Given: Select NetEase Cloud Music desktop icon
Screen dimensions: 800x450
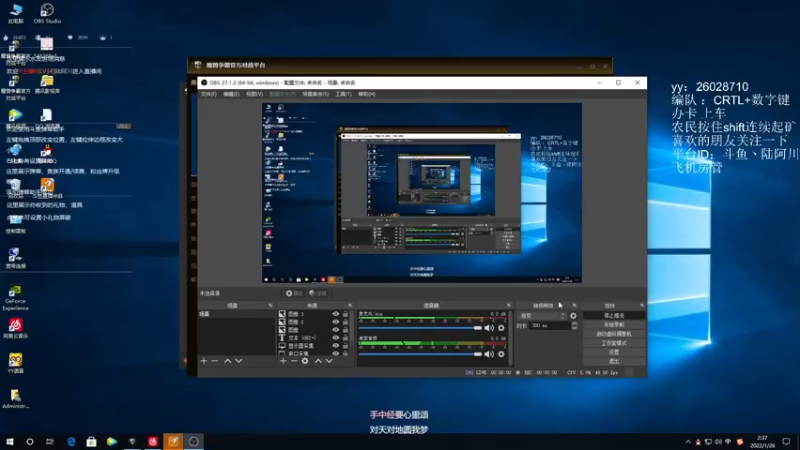Looking at the screenshot, I should pyautogui.click(x=15, y=328).
